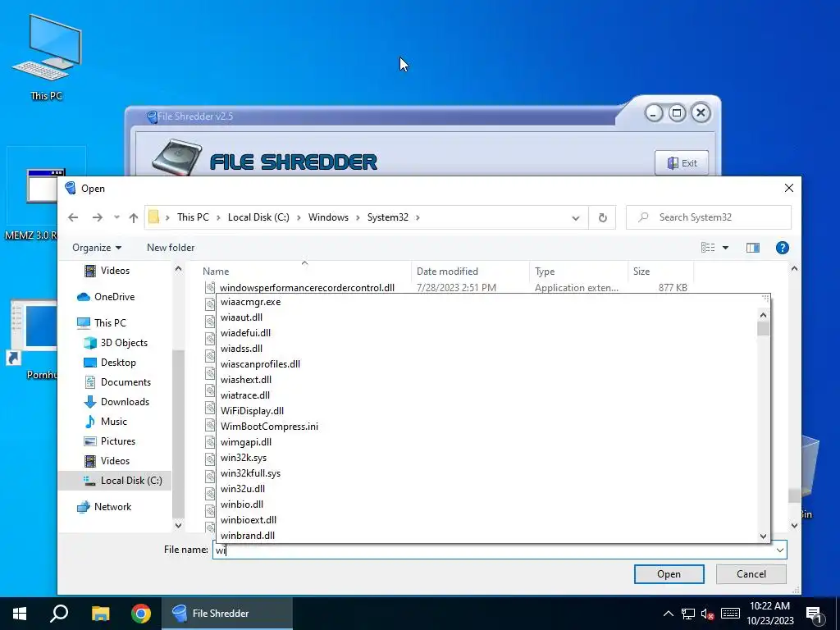
Task: Choose wiadss.dll suggestion
Action: click(x=242, y=349)
